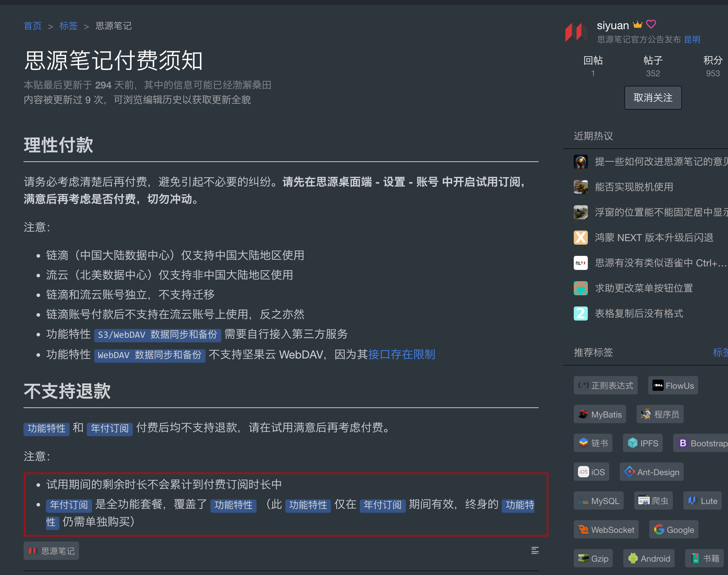Click the IPFS tag
The height and width of the screenshot is (575, 728).
pyautogui.click(x=643, y=443)
